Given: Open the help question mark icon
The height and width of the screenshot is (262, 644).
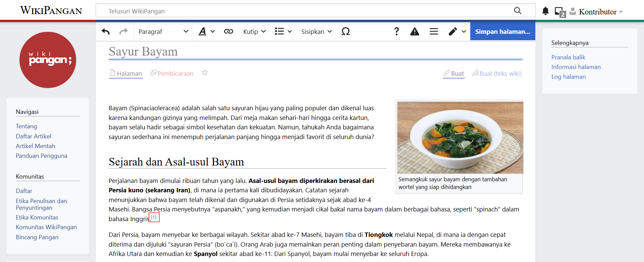Looking at the screenshot, I should (x=396, y=31).
